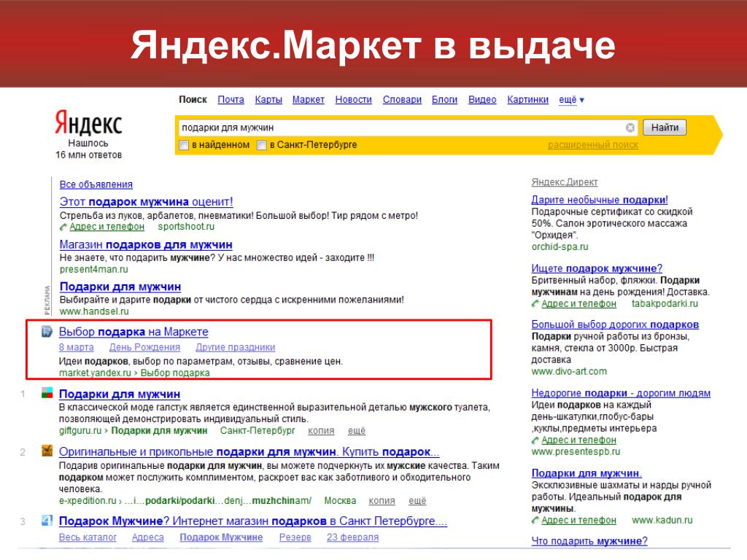Open расширенный поиск link
Viewport: 747px width, 560px height.
coord(593,145)
